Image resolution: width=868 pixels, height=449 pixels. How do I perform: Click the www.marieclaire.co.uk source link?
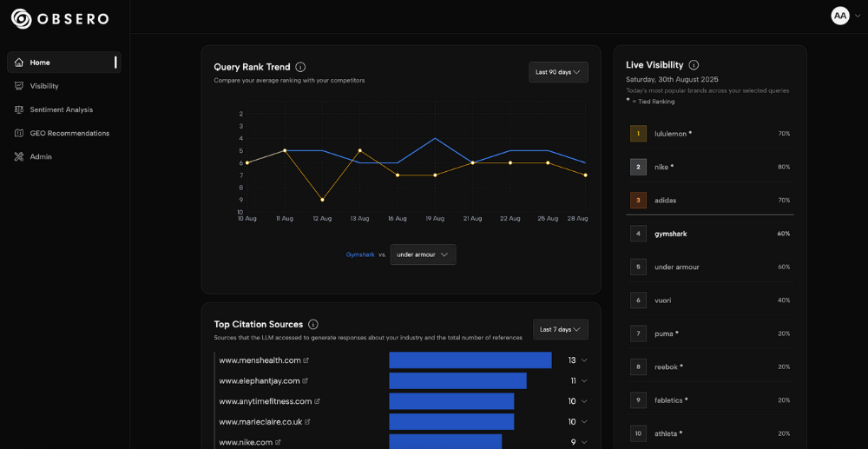pyautogui.click(x=260, y=422)
